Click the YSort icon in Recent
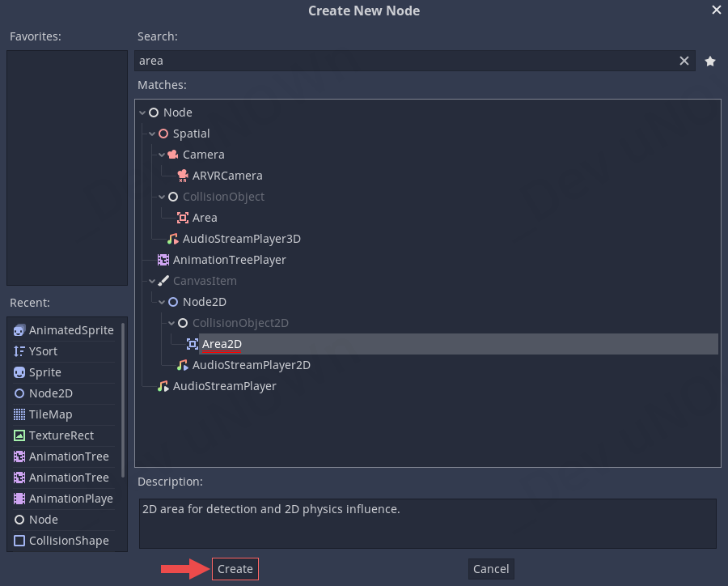The width and height of the screenshot is (728, 586). (19, 351)
